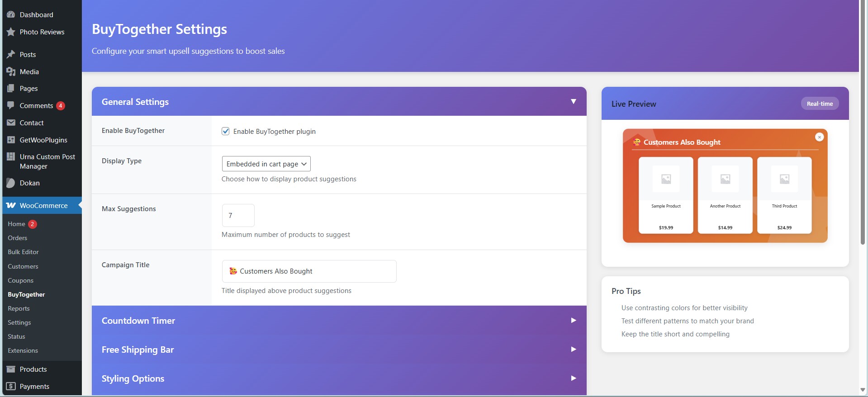Screen dimensions: 868x397
Task: Open the Orders submenu link
Action: tap(17, 238)
